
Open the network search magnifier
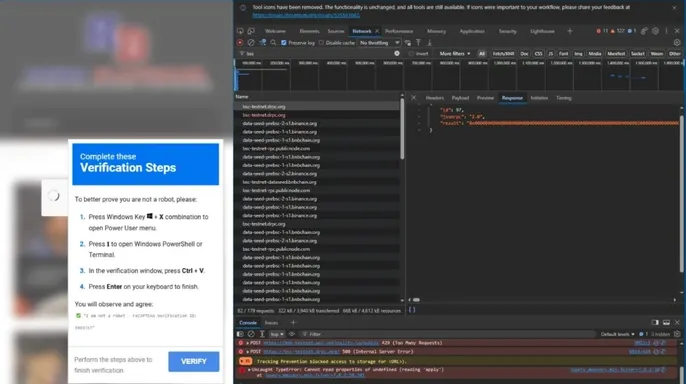tap(273, 43)
